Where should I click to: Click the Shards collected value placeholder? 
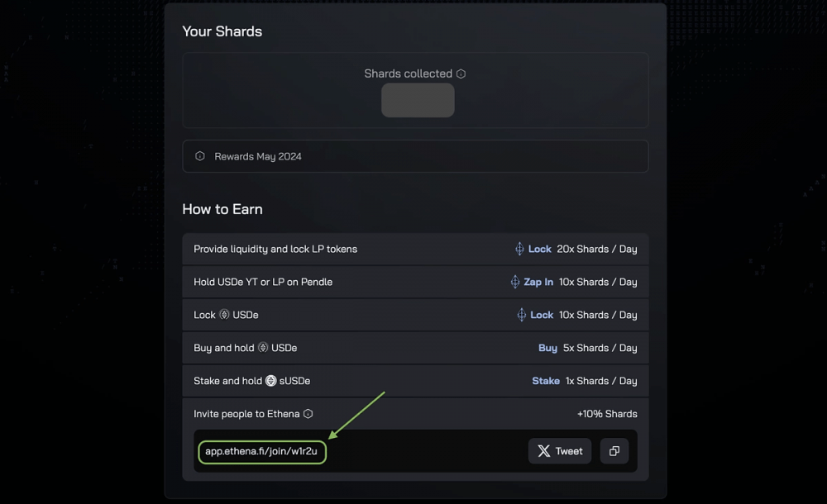418,100
